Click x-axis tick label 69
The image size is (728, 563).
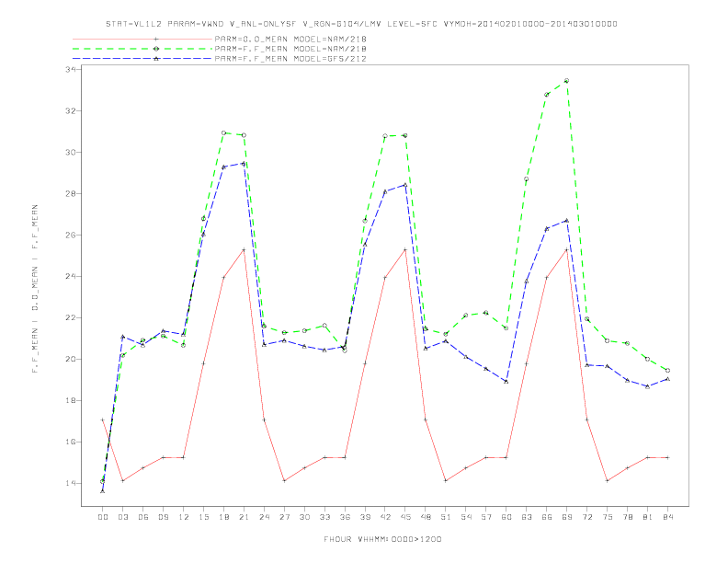tap(567, 517)
